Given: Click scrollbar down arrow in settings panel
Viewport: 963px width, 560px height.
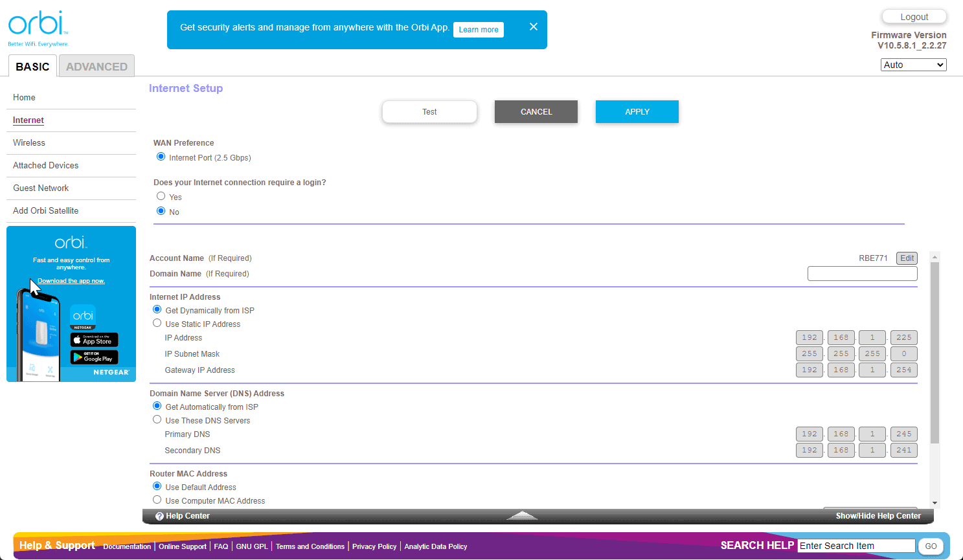Looking at the screenshot, I should tap(935, 503).
